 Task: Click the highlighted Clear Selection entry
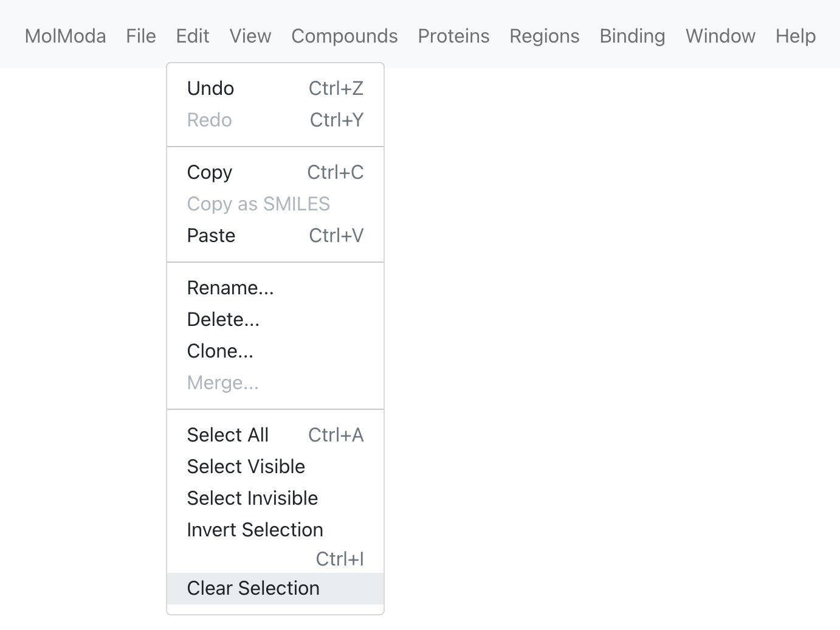[275, 588]
